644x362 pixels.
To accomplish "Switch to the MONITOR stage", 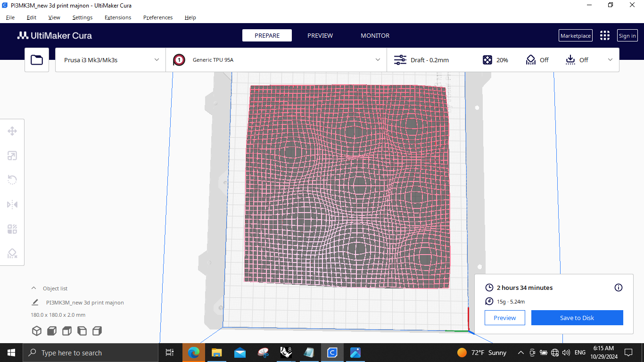I will tap(375, 35).
